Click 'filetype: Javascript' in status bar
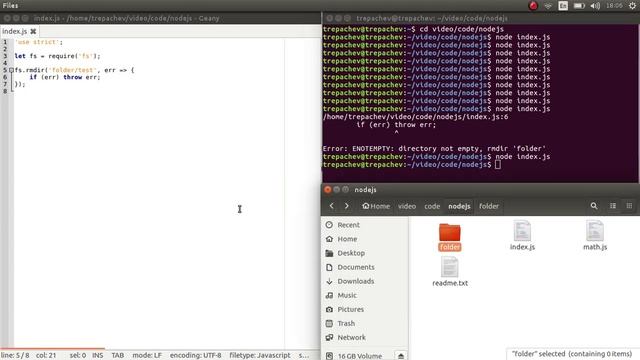The width and height of the screenshot is (640, 360). (260, 356)
